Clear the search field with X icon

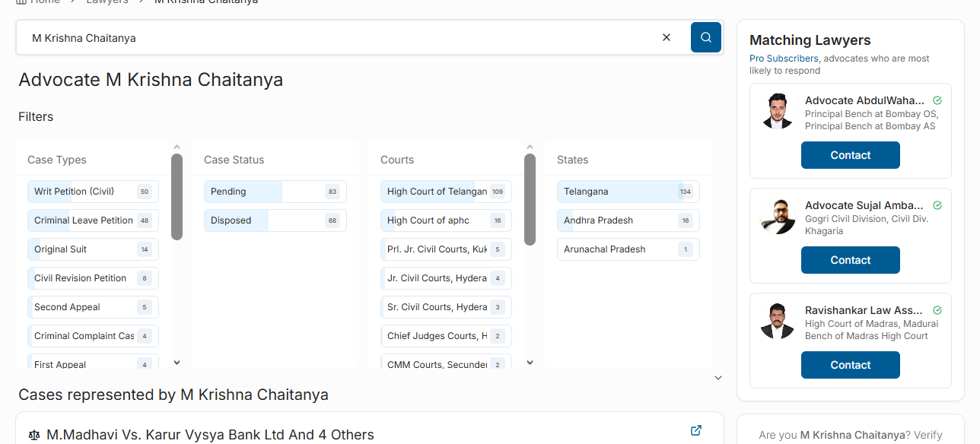(667, 37)
